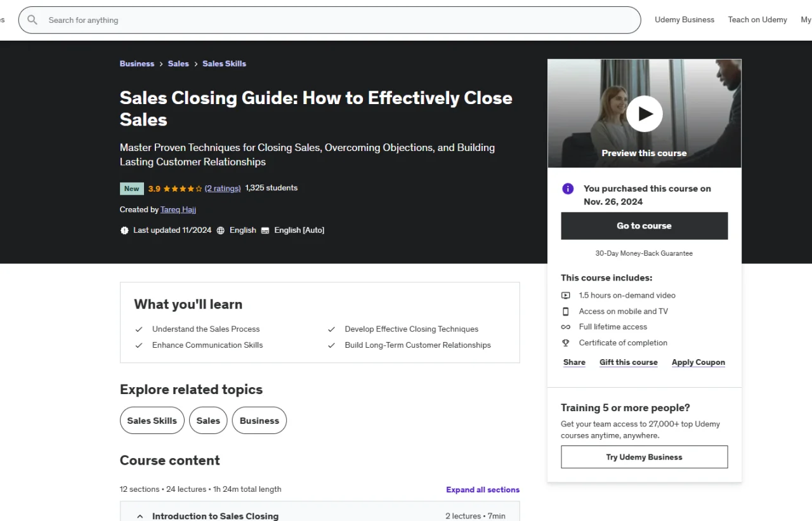
Task: Click Gift this course
Action: coord(629,362)
